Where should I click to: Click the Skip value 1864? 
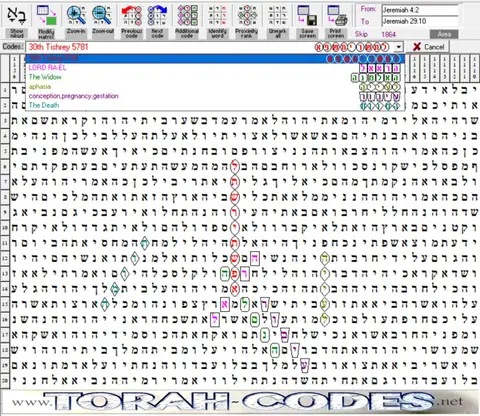coord(389,34)
